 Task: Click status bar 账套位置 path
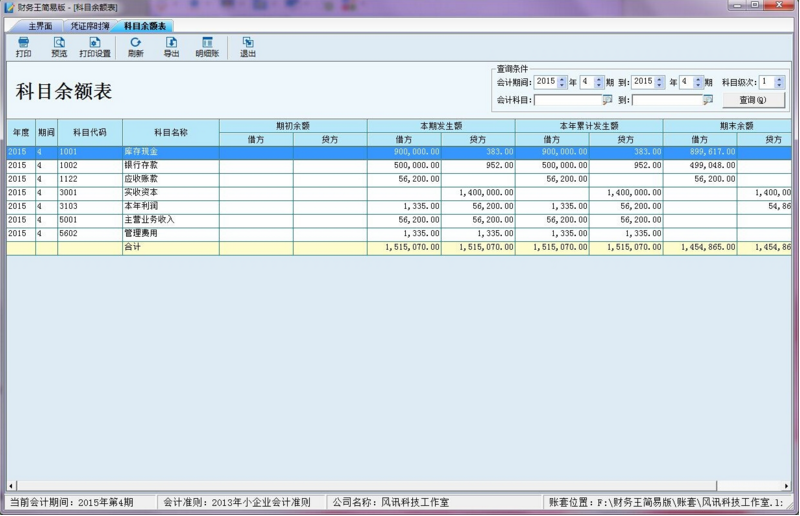(x=666, y=503)
